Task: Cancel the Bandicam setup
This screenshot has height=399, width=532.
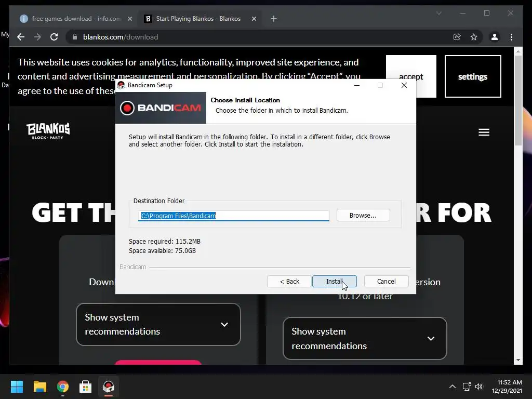Action: click(x=386, y=281)
